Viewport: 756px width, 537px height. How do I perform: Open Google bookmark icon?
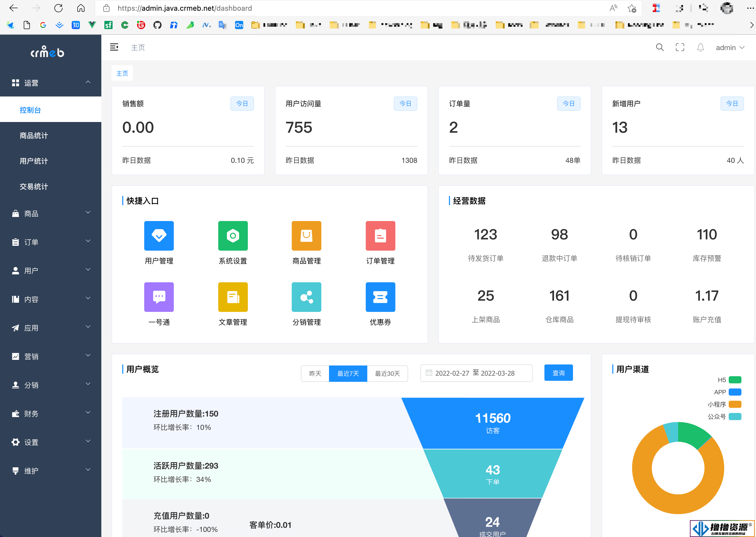click(x=43, y=25)
